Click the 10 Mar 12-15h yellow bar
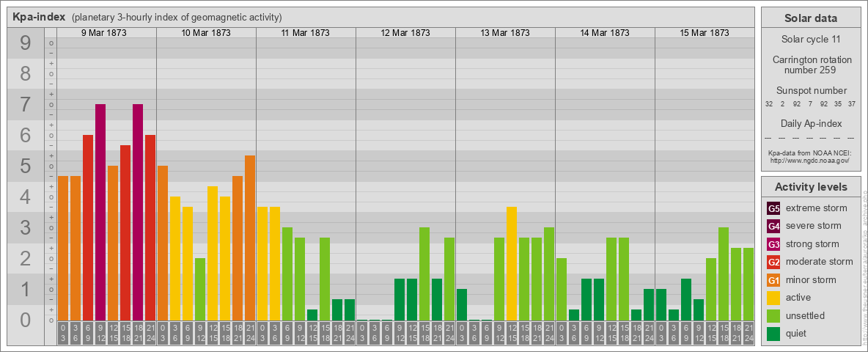 pos(213,254)
